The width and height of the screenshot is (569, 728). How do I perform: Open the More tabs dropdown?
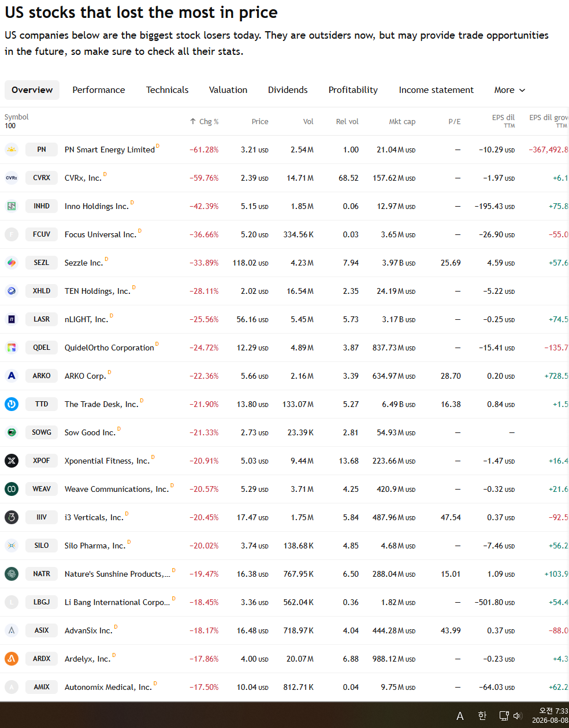point(510,90)
